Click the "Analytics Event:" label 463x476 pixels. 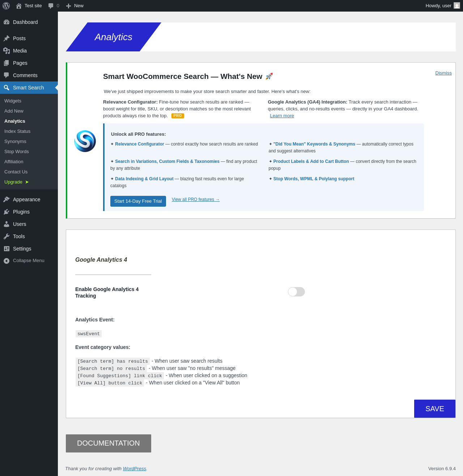[x=95, y=320]
